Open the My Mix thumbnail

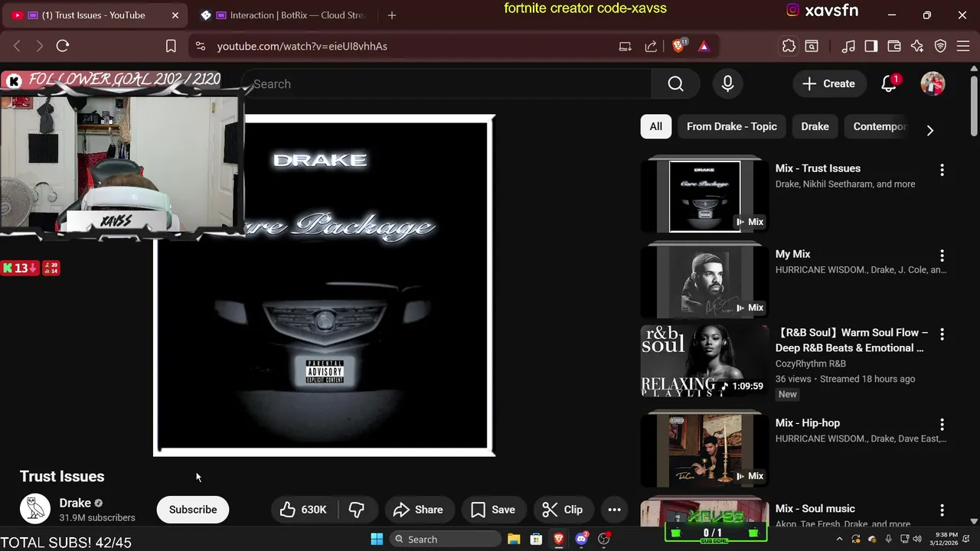point(704,282)
